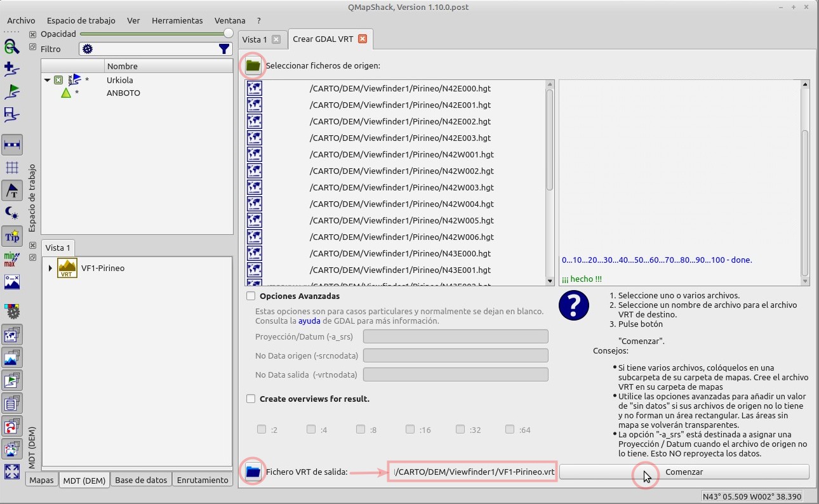Toggle the Maps dock window icon

coord(12,335)
